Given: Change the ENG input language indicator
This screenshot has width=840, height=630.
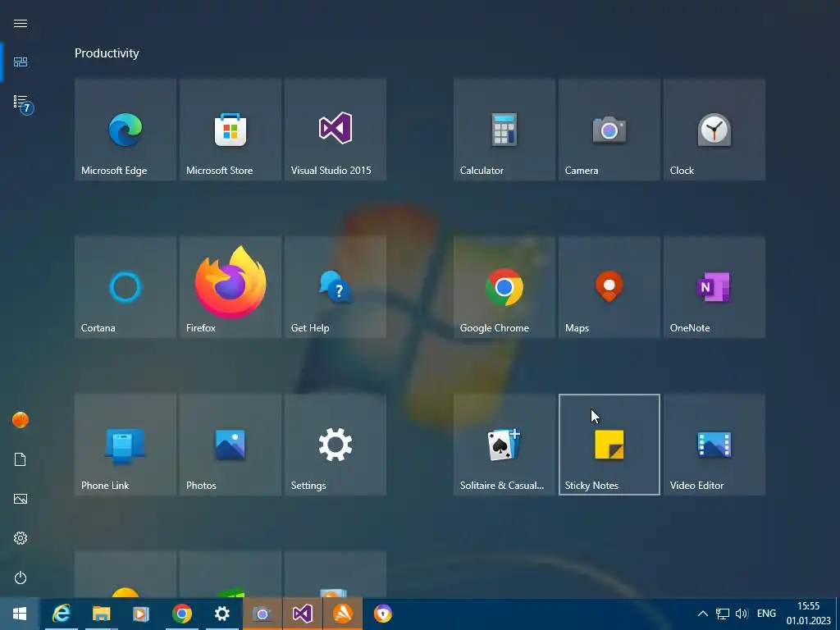Looking at the screenshot, I should (x=766, y=614).
